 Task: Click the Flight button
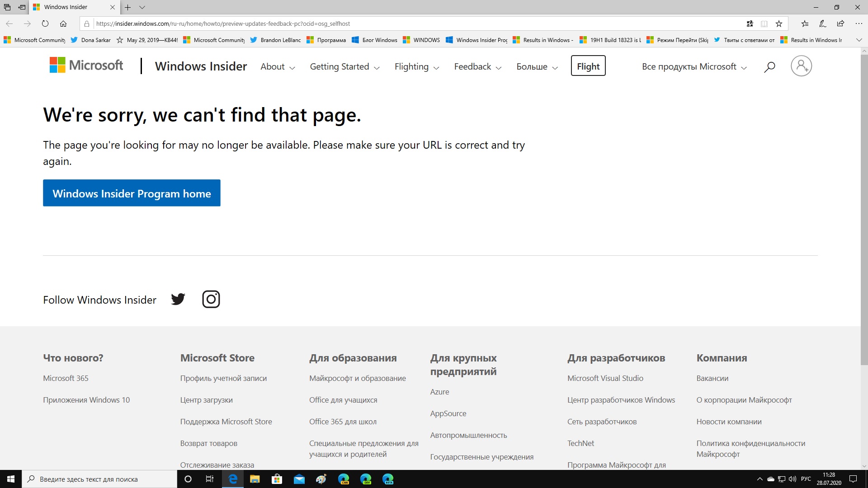pyautogui.click(x=588, y=66)
